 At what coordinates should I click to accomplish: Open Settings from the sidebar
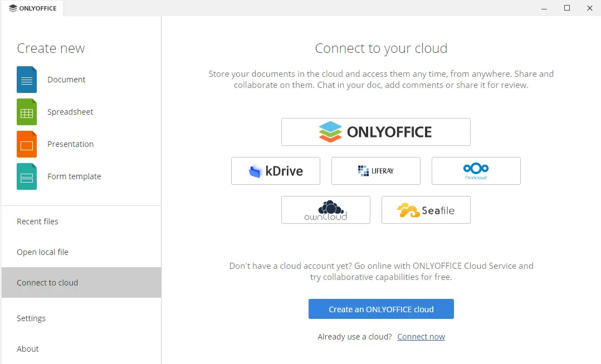(x=31, y=318)
